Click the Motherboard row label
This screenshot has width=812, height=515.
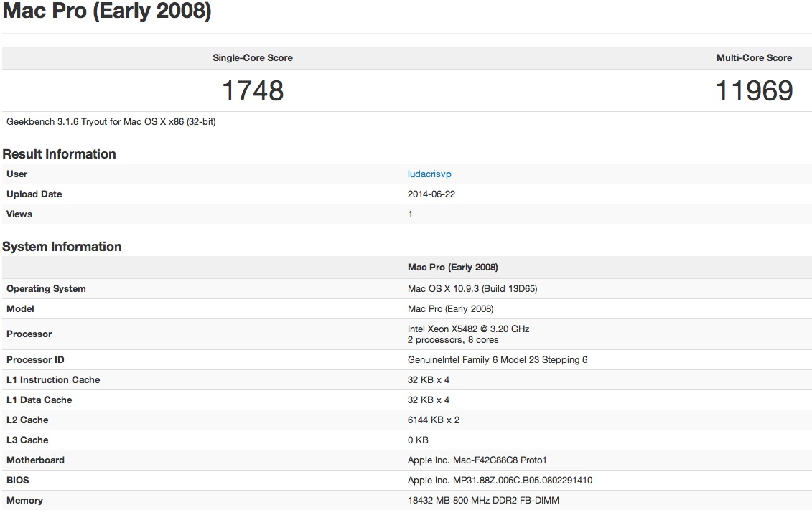tap(35, 460)
